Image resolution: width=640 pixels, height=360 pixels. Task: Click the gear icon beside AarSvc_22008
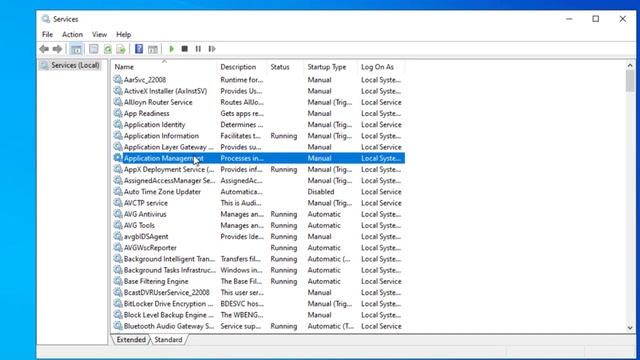pos(118,79)
